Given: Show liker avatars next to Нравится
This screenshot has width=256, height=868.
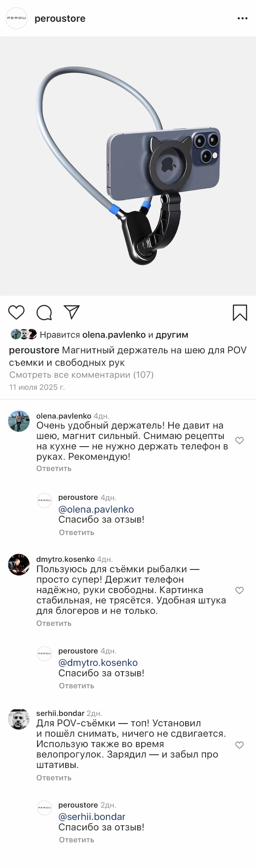Looking at the screenshot, I should point(24,334).
